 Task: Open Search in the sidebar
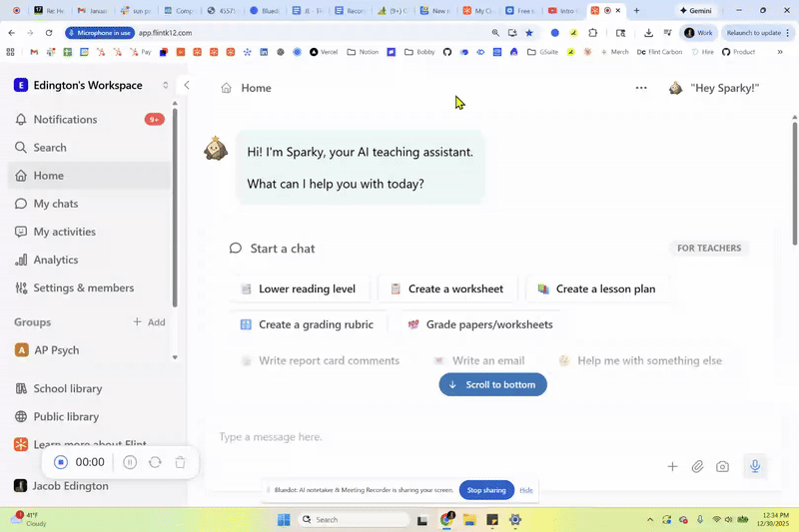pyautogui.click(x=90, y=147)
